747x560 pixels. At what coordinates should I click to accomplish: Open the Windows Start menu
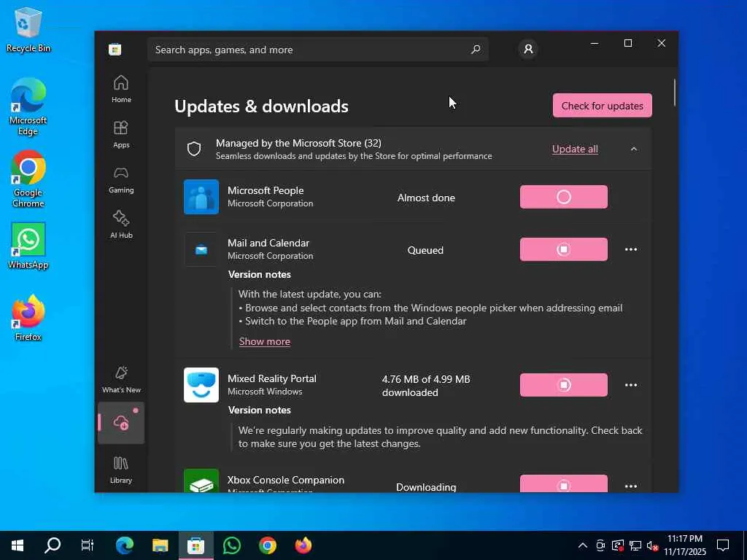18,545
